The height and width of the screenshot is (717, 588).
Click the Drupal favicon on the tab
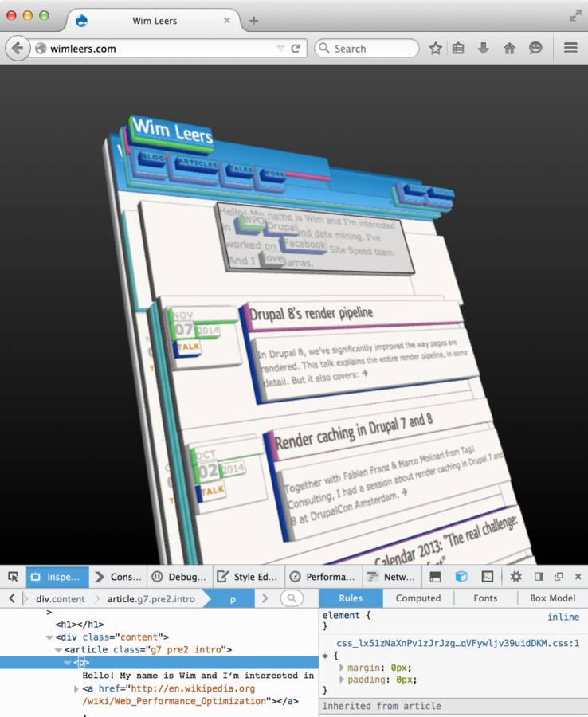[82, 21]
